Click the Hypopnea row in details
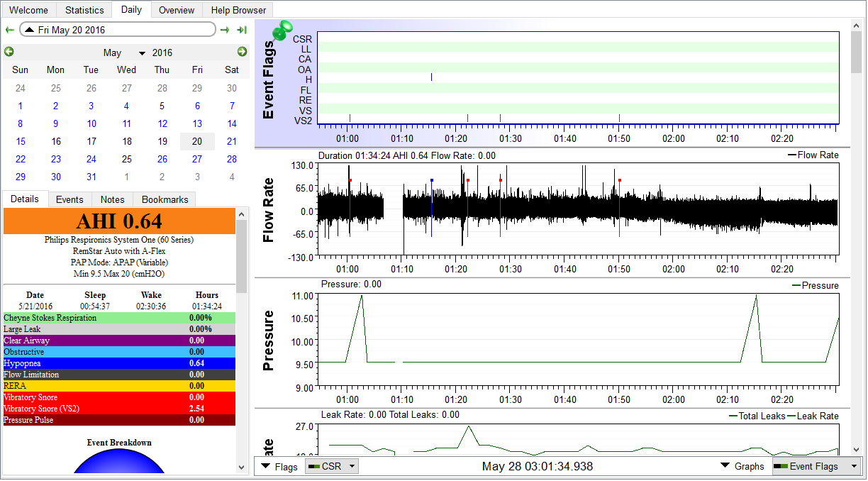 point(119,363)
